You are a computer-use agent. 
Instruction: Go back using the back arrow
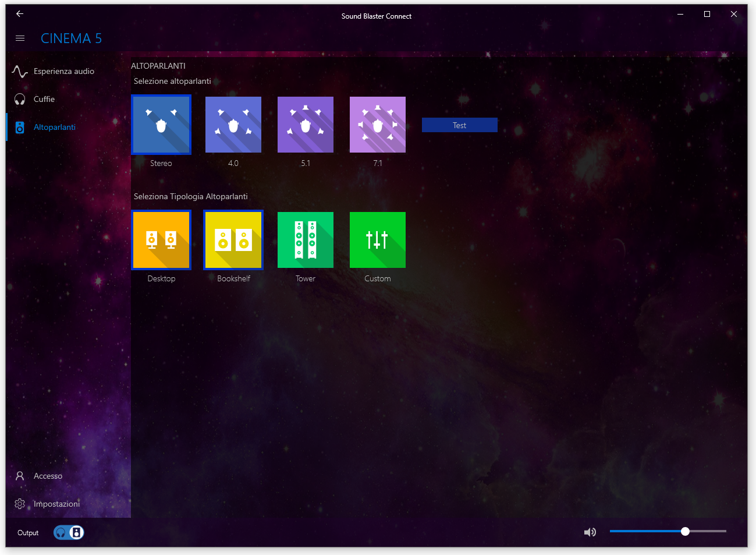[20, 14]
